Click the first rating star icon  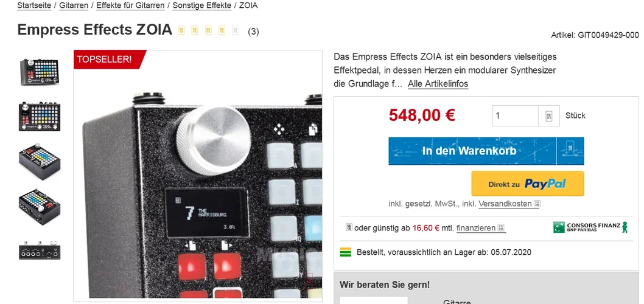(181, 30)
